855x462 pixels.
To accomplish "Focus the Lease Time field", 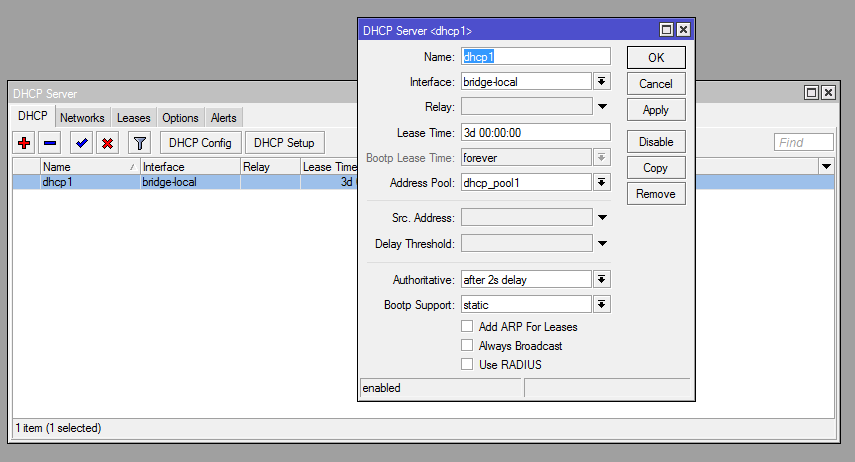I will pyautogui.click(x=535, y=133).
